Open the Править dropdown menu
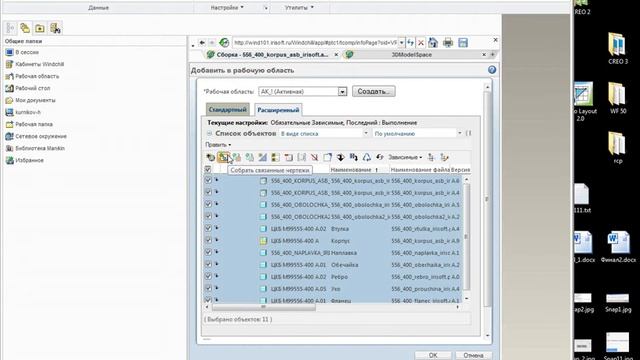The width and height of the screenshot is (640, 360). [218, 145]
